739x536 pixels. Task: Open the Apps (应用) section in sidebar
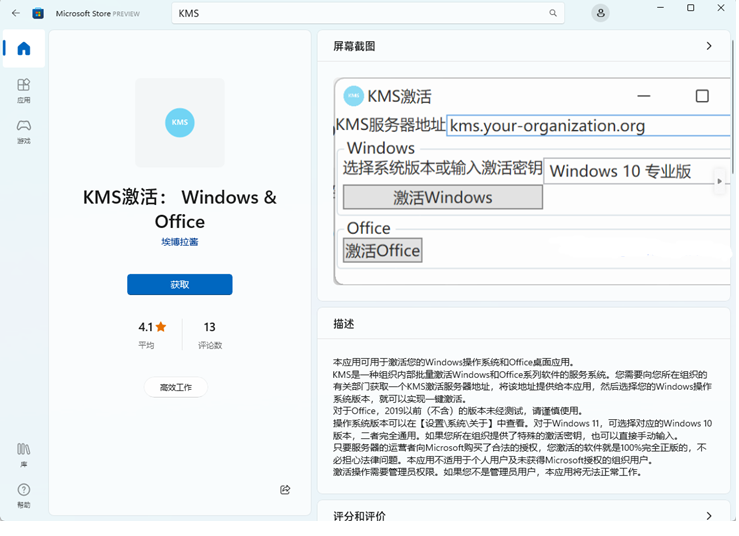coord(24,91)
